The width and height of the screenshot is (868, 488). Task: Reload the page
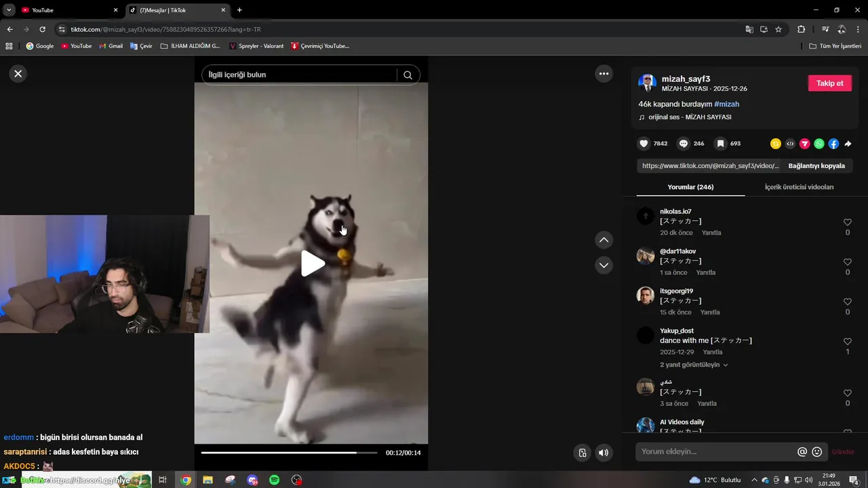point(42,29)
